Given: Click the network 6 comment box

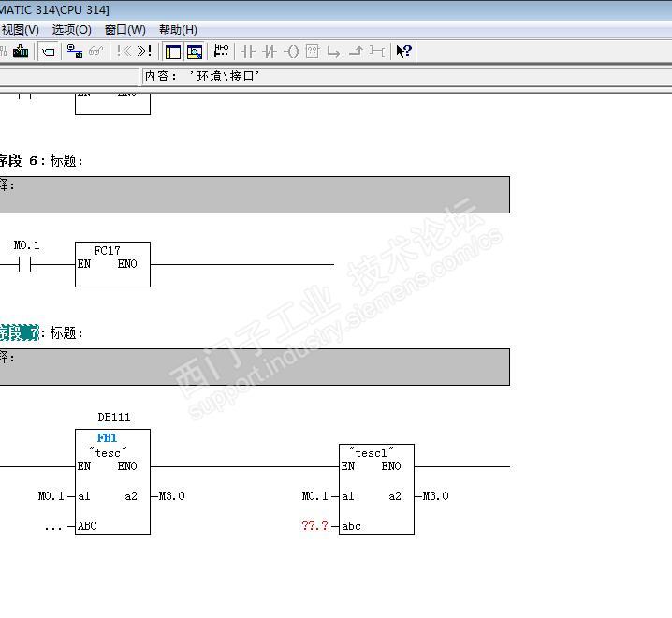Looking at the screenshot, I should click(255, 195).
